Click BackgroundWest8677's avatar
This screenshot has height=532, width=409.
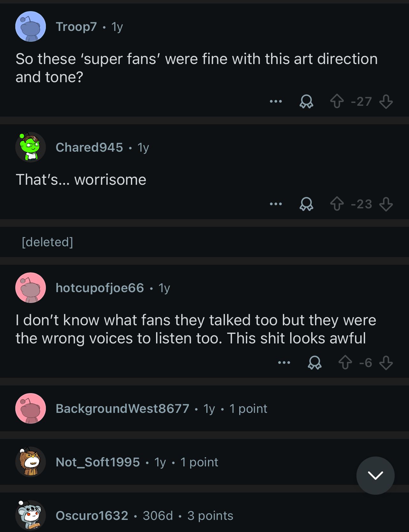(x=30, y=408)
